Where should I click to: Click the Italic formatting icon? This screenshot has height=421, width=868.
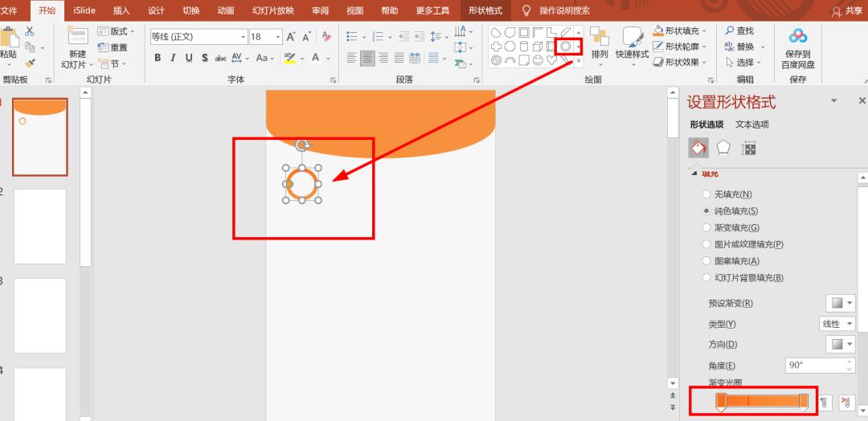point(174,58)
